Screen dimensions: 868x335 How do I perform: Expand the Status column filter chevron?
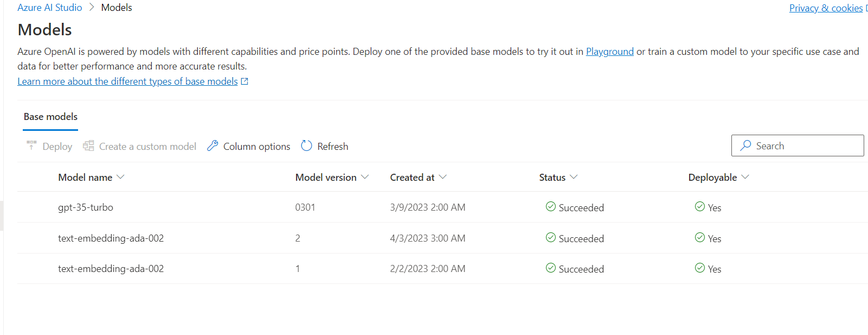tap(574, 177)
